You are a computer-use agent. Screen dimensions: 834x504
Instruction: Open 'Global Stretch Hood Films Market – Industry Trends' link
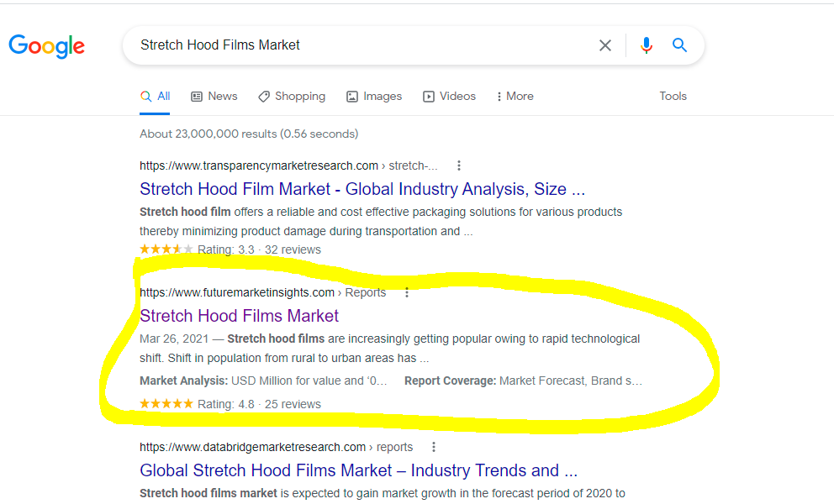tap(358, 470)
